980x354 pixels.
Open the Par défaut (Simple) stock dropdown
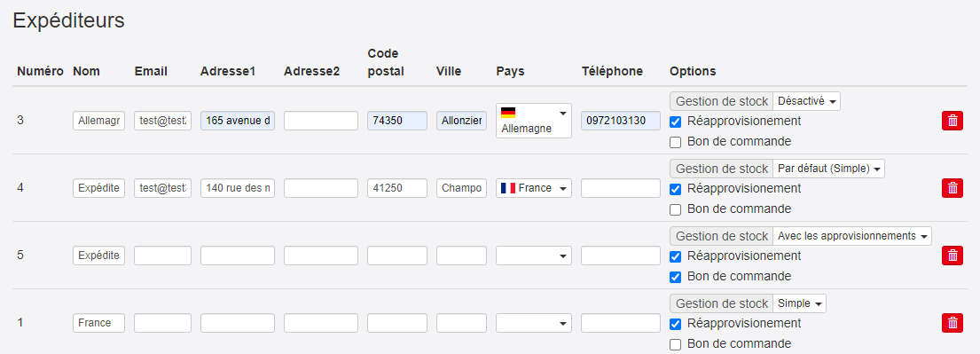point(828,169)
